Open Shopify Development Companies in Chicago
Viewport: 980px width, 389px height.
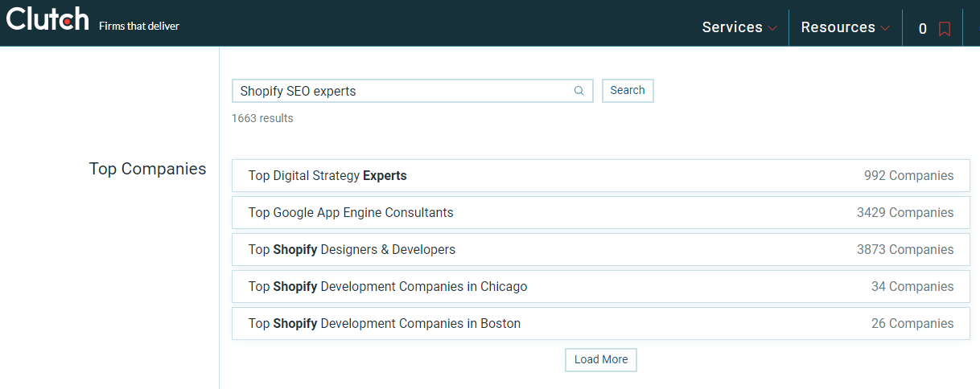[x=601, y=287]
